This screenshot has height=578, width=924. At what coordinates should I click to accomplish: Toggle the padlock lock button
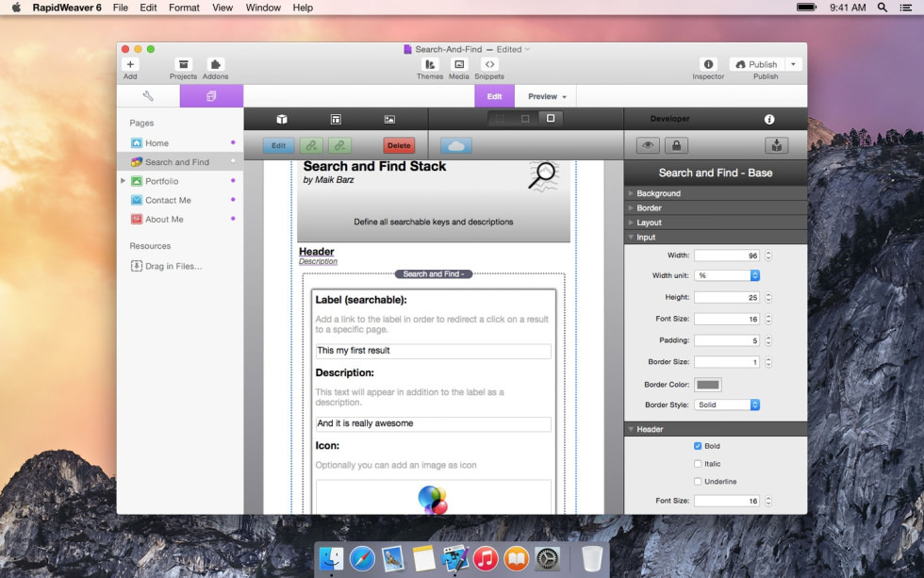click(677, 145)
